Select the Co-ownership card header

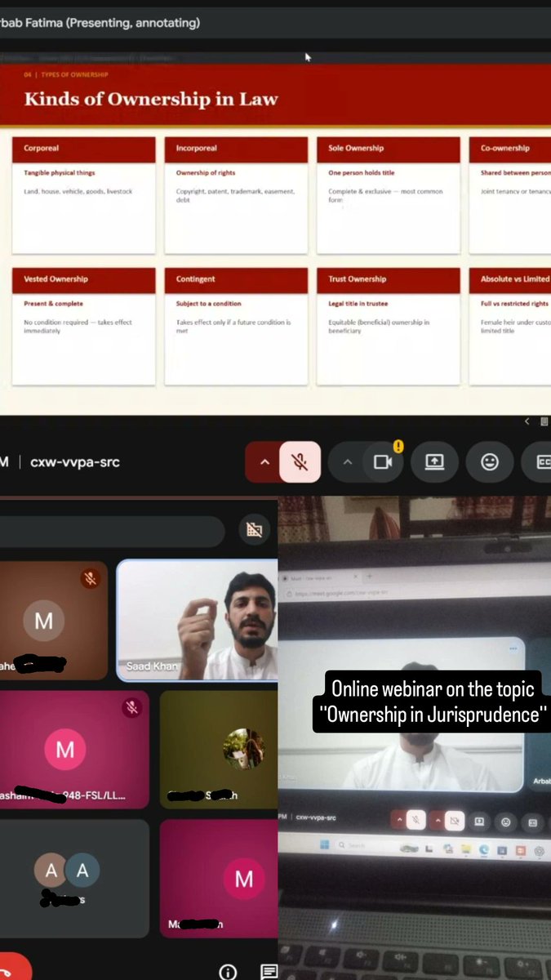point(510,149)
